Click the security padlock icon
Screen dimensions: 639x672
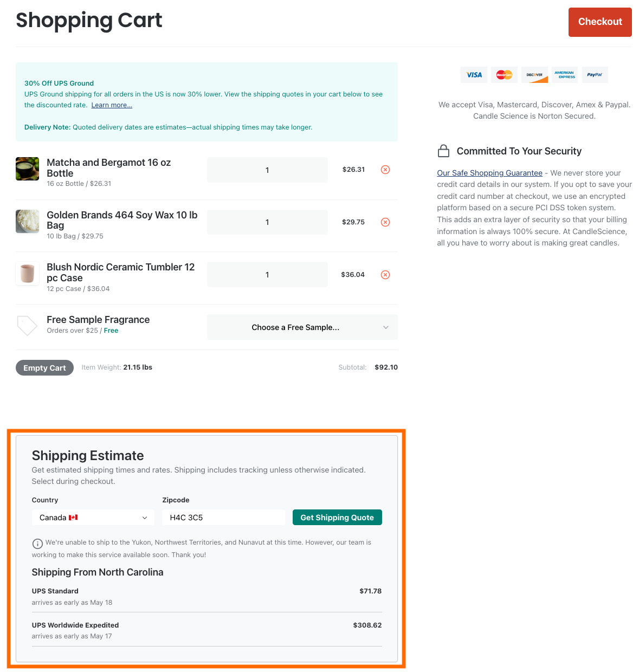[x=443, y=151]
